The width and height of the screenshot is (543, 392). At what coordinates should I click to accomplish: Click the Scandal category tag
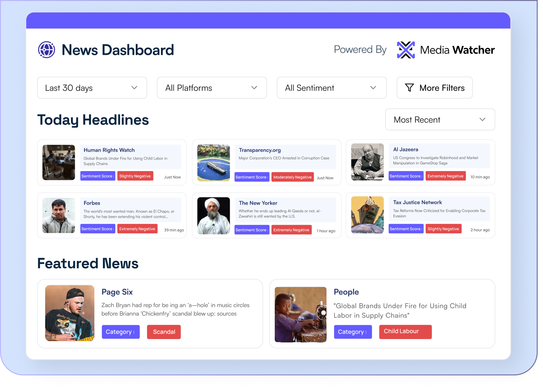click(164, 332)
